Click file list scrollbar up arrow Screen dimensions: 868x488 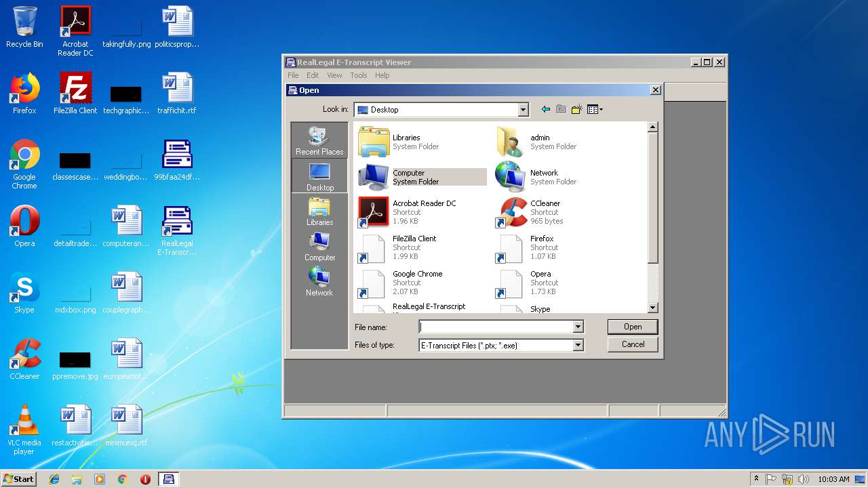pyautogui.click(x=653, y=127)
